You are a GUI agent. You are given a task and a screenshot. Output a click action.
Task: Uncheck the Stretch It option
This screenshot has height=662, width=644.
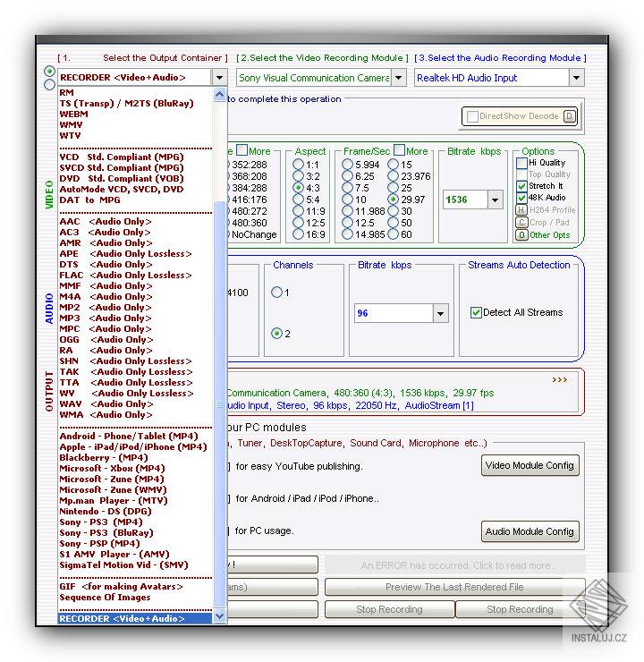(x=521, y=186)
